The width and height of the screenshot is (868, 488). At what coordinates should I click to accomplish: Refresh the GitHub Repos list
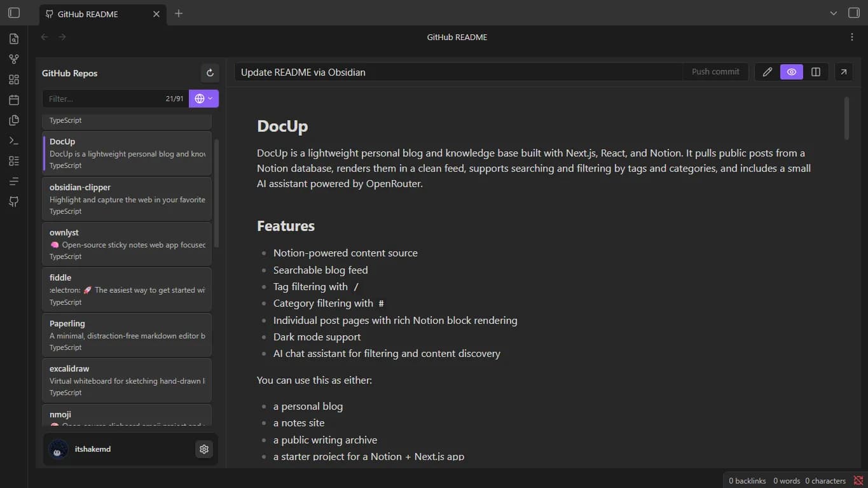tap(210, 73)
